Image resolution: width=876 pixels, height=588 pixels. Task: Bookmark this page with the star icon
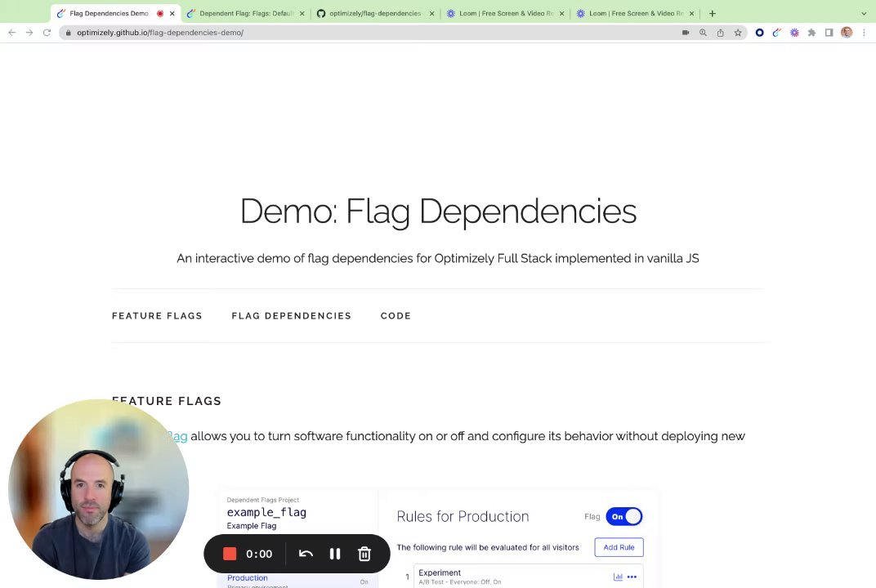tap(738, 33)
